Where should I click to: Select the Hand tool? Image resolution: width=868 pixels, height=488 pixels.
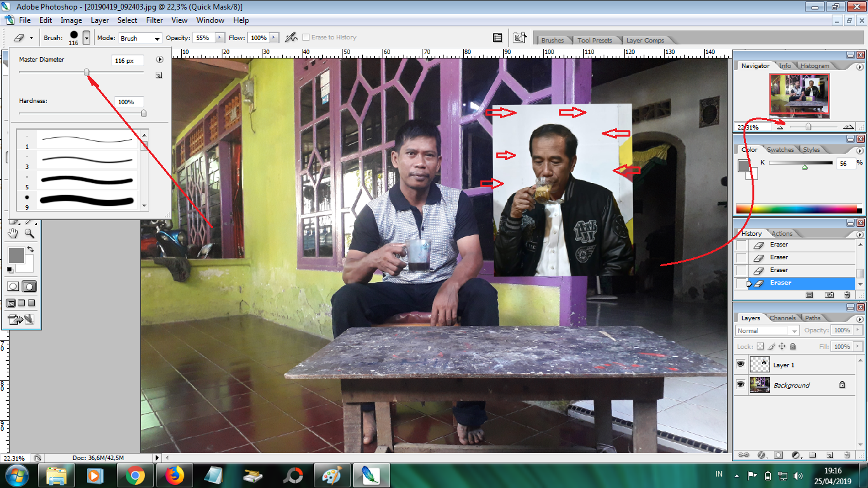pyautogui.click(x=13, y=233)
